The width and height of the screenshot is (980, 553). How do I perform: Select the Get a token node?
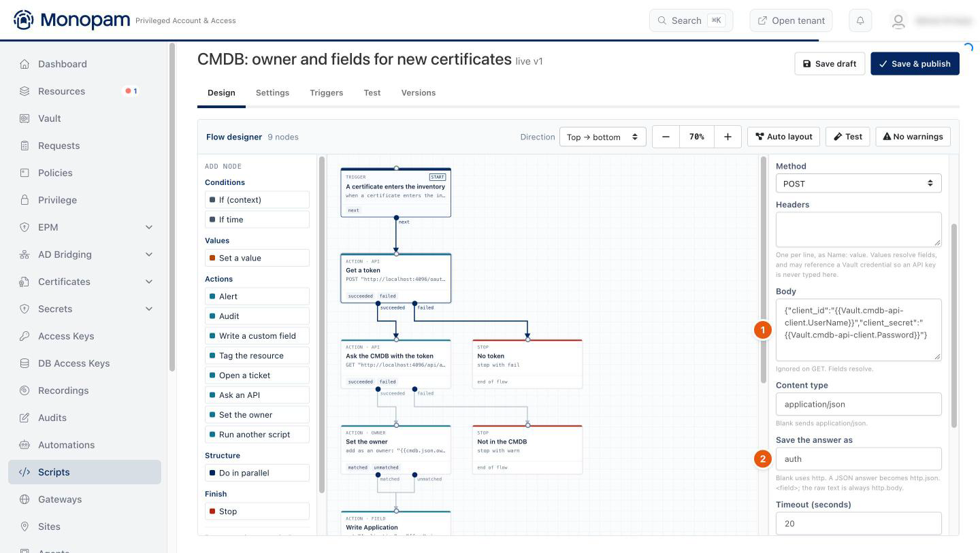pos(395,278)
